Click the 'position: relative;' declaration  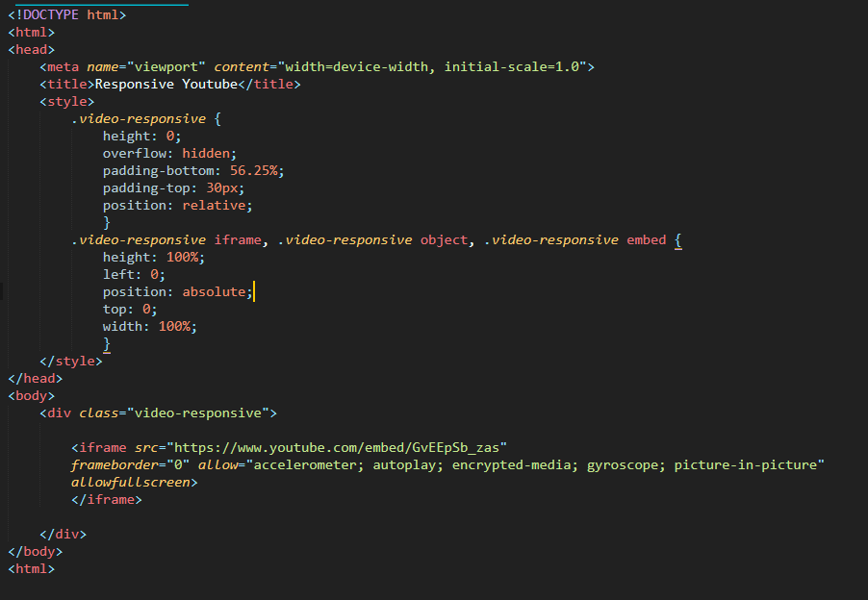click(x=177, y=206)
